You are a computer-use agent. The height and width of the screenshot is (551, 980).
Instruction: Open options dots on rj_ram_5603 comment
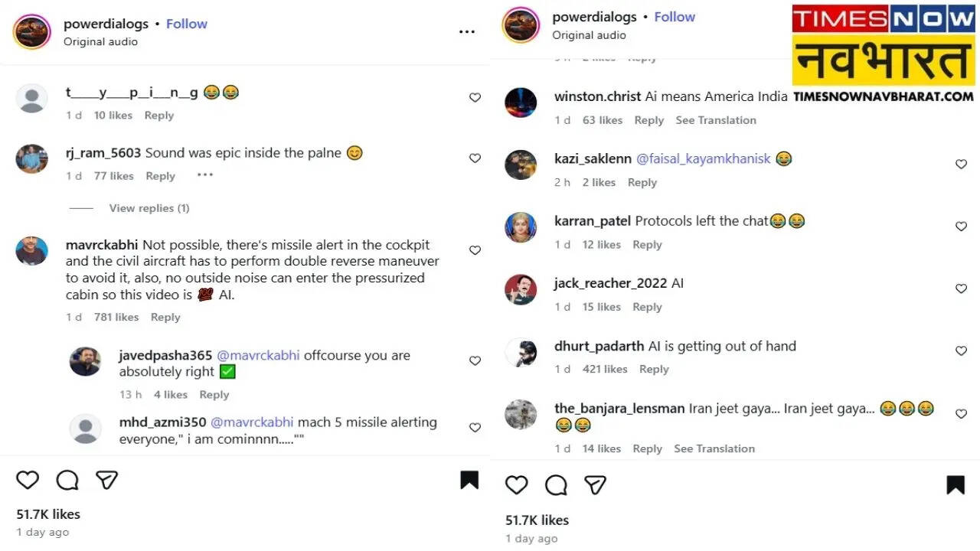pyautogui.click(x=204, y=175)
